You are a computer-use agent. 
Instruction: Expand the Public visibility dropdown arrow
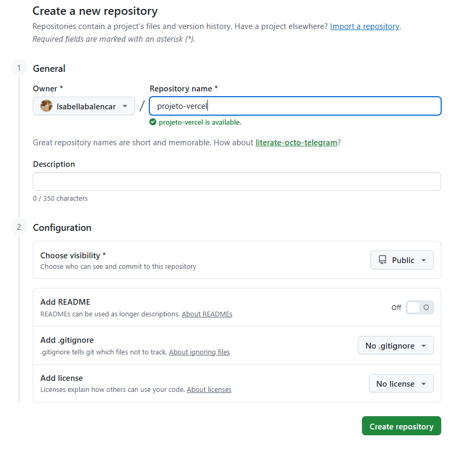tap(424, 260)
